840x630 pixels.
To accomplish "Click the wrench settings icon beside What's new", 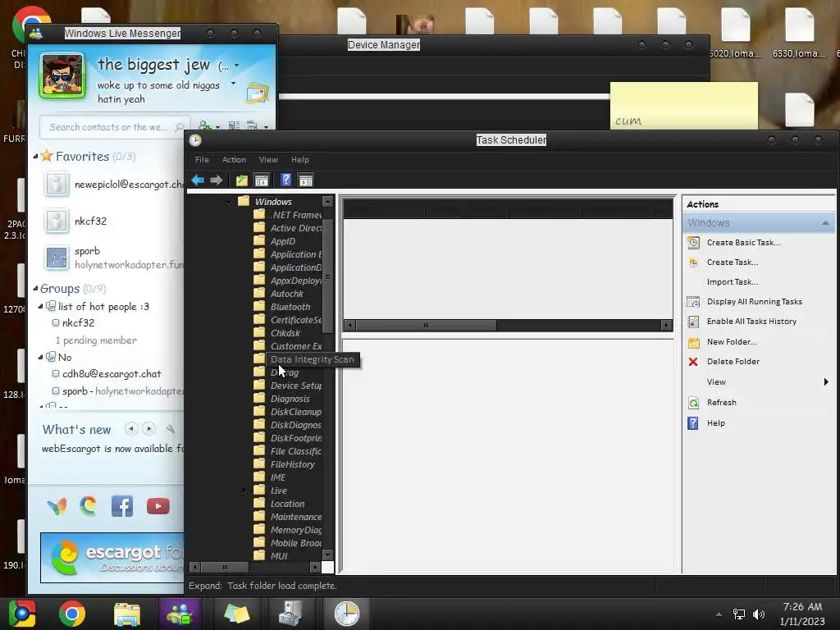I will [171, 428].
